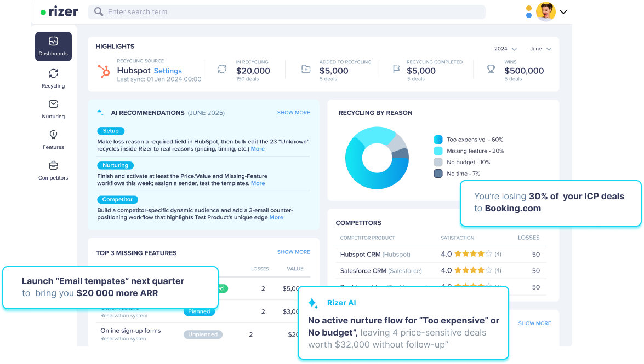Open the Dashboards sidebar icon
This screenshot has height=364, width=644.
tap(53, 41)
